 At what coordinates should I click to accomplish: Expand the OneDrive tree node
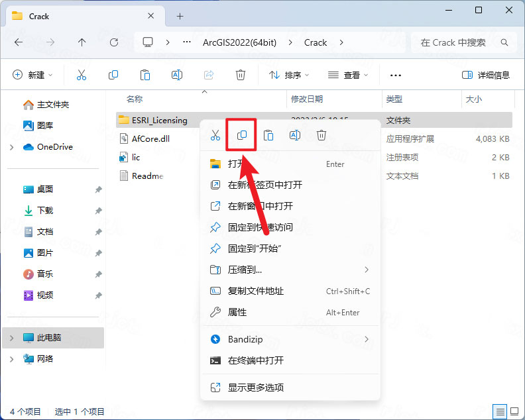[12, 147]
